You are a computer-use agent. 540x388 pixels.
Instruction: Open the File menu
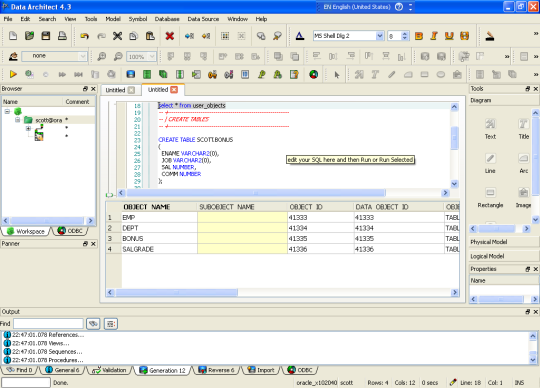[x=8, y=19]
